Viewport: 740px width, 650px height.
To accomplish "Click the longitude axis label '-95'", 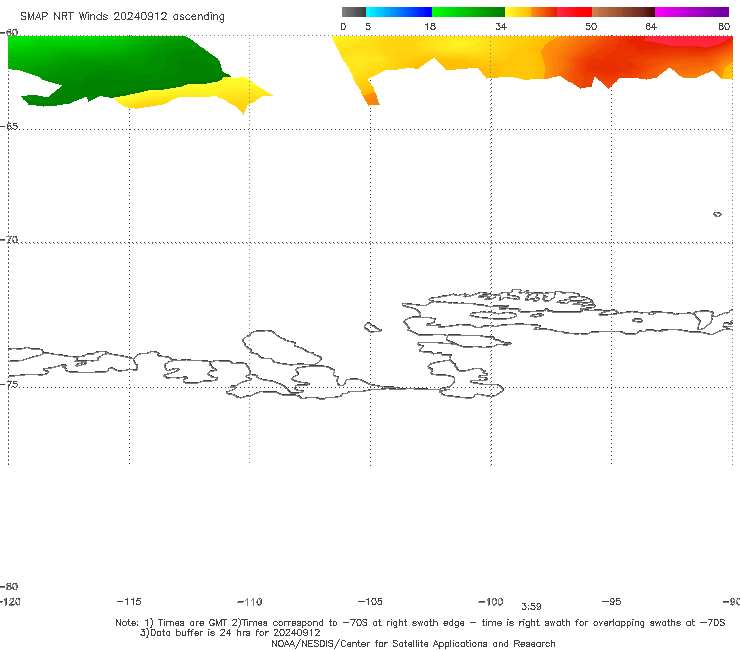I will click(x=612, y=601).
